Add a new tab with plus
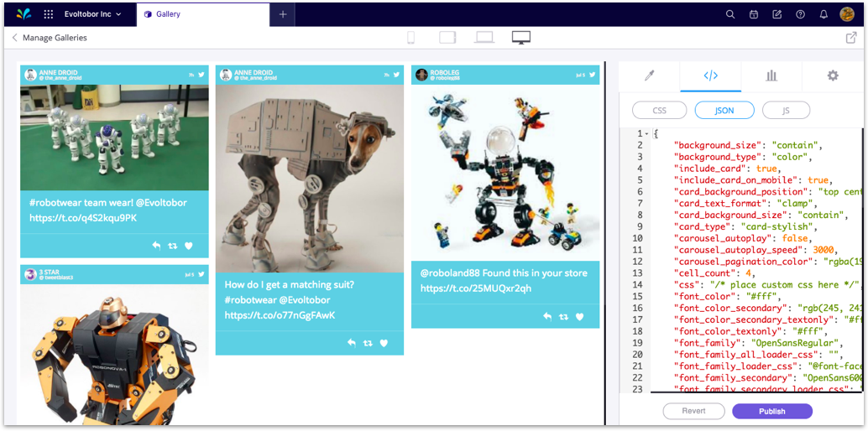Image resolution: width=868 pixels, height=431 pixels. [283, 14]
